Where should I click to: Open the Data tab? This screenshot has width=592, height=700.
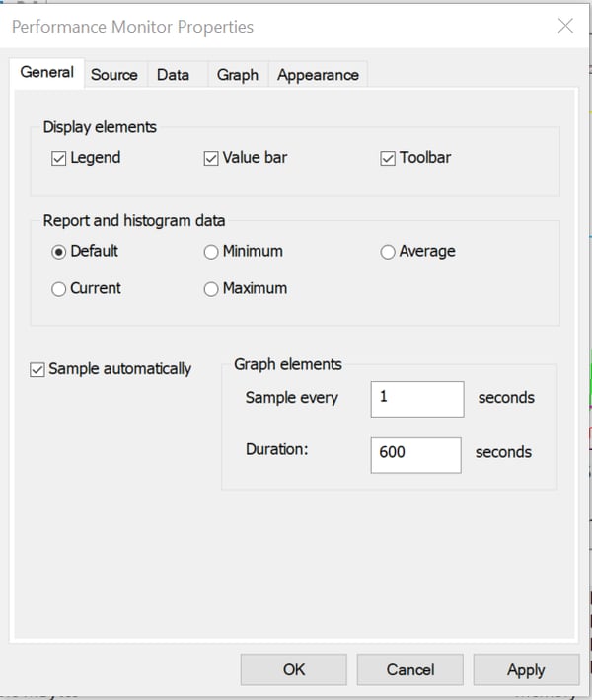tap(173, 74)
